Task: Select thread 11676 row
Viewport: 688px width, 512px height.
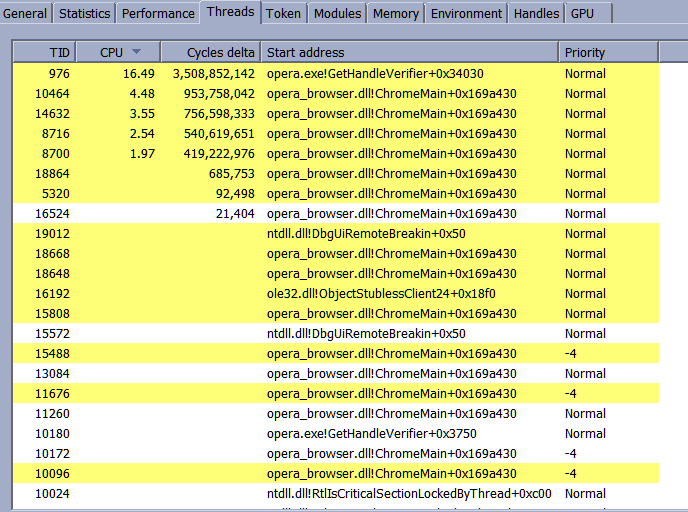Action: pyautogui.click(x=336, y=394)
